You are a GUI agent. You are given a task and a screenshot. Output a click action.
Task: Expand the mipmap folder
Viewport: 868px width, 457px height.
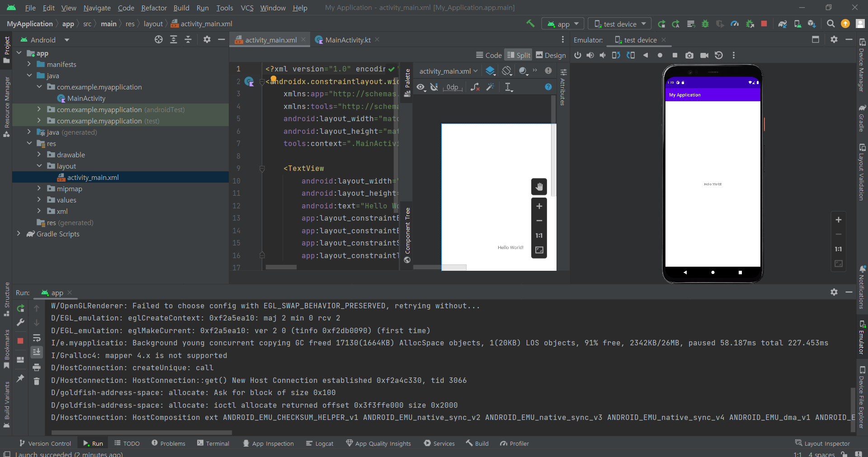(x=39, y=188)
